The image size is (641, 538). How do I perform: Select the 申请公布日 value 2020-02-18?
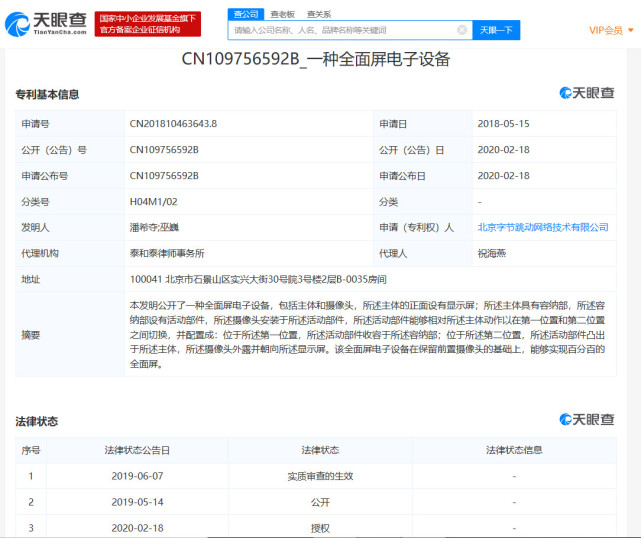click(503, 175)
